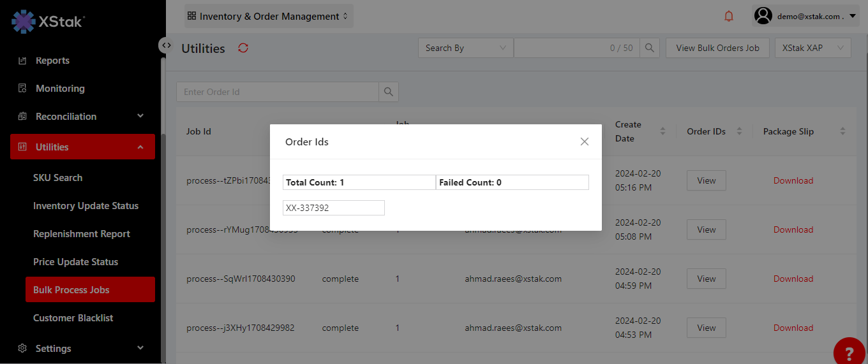The image size is (868, 364).
Task: Click the user avatar icon
Action: click(x=763, y=16)
